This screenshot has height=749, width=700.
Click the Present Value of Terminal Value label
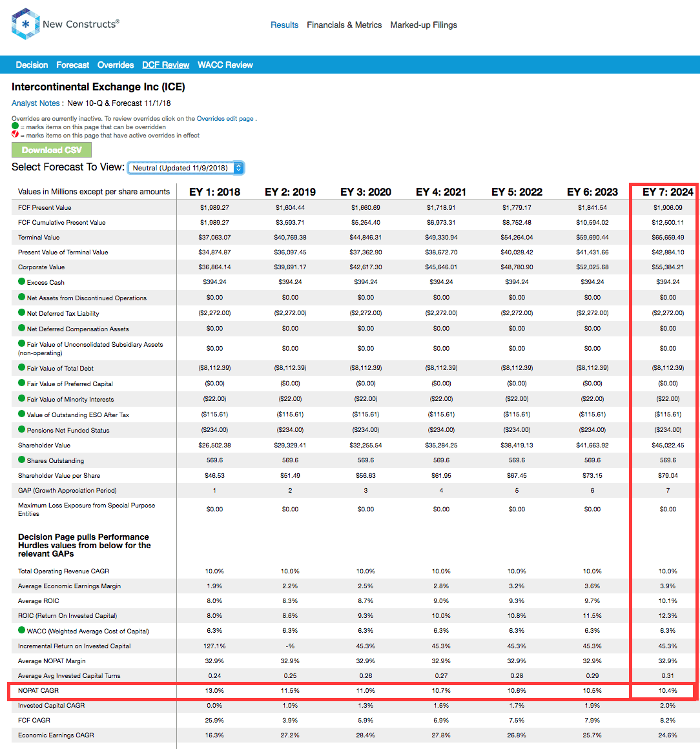pos(63,252)
